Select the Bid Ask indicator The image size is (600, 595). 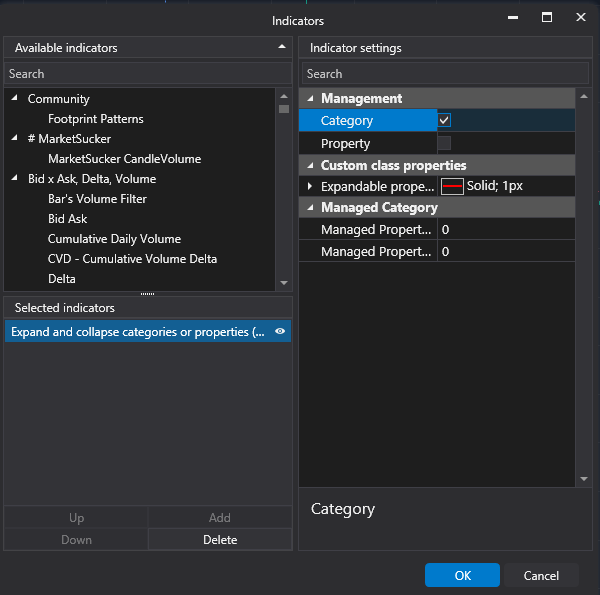tap(67, 218)
